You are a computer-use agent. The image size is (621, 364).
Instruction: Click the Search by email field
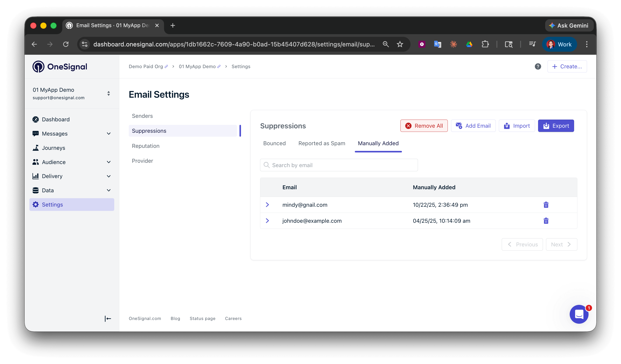point(339,165)
